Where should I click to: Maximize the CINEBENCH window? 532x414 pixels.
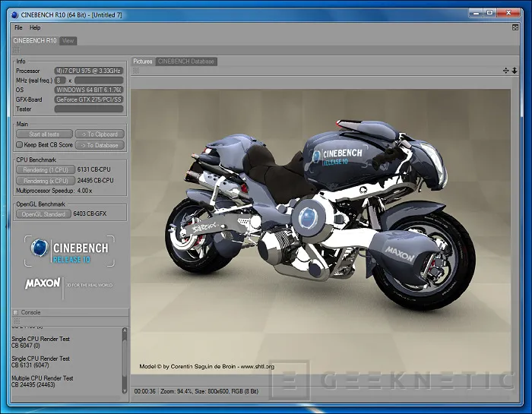click(x=489, y=13)
